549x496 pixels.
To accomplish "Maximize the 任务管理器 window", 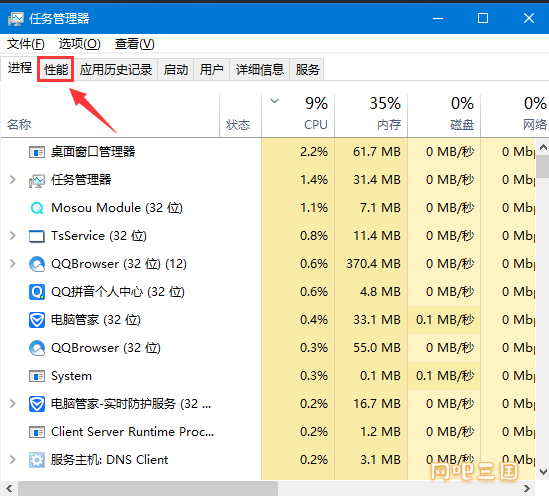I will coord(483,18).
